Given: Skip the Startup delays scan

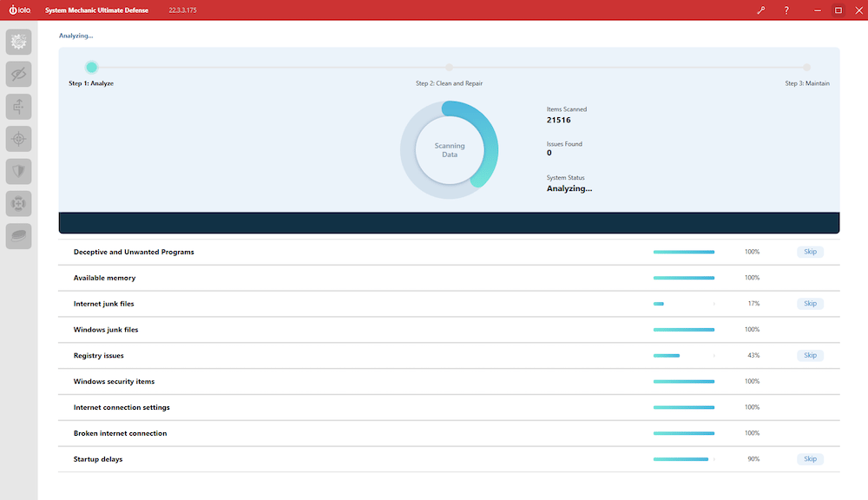Looking at the screenshot, I should coord(810,459).
